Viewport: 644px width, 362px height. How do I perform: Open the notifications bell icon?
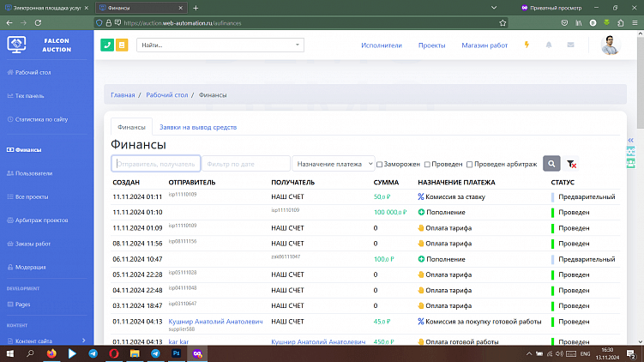(549, 45)
